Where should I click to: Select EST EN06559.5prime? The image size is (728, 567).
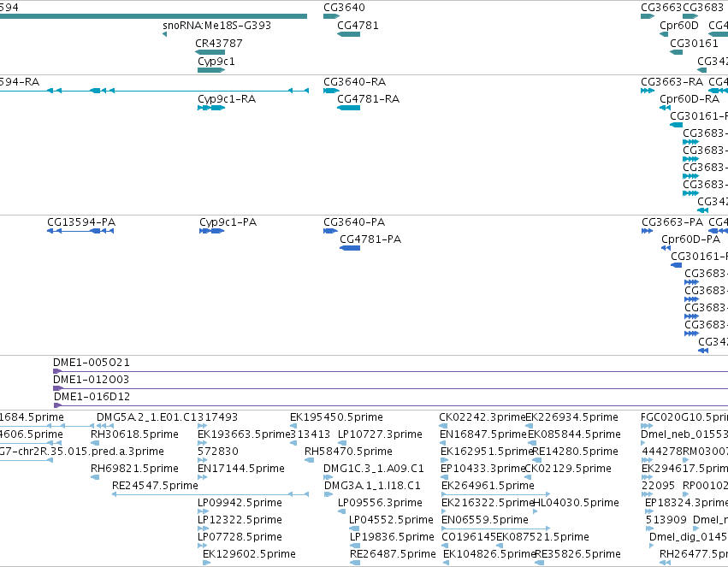485,520
